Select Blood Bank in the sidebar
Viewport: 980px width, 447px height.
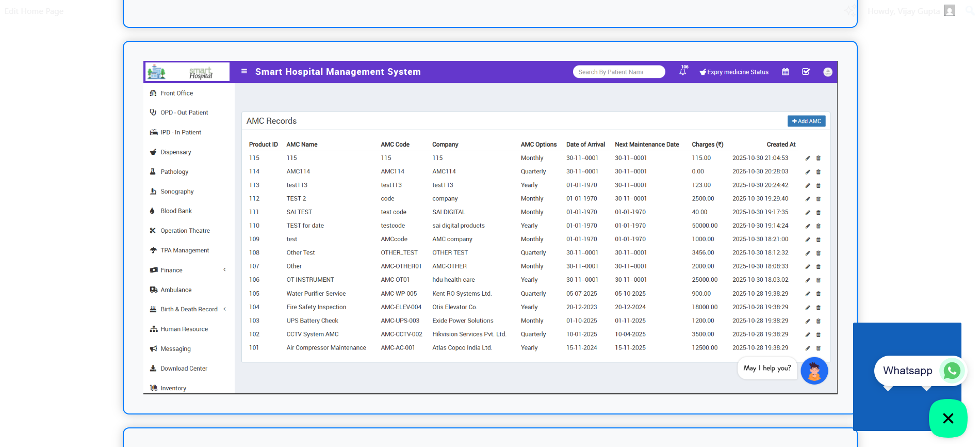[176, 211]
